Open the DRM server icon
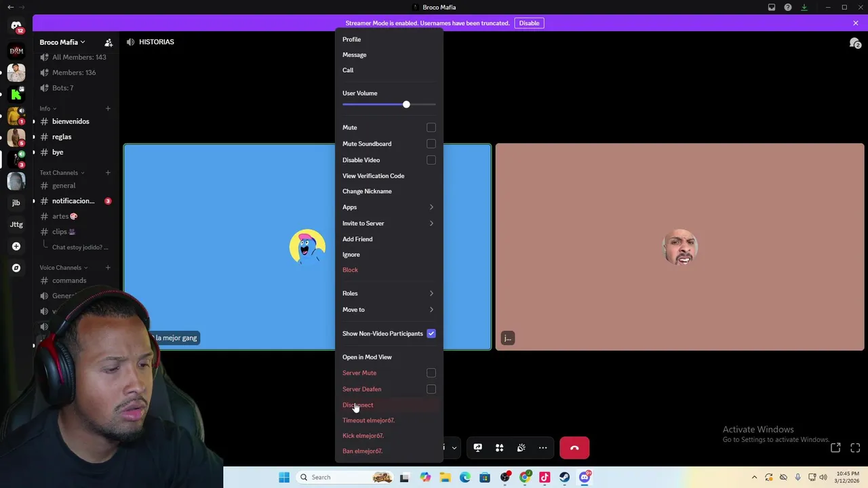This screenshot has height=488, width=868. tap(16, 50)
